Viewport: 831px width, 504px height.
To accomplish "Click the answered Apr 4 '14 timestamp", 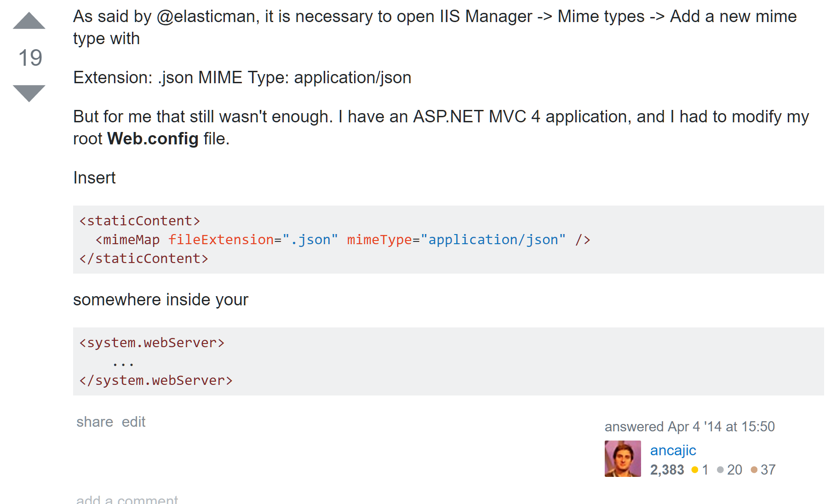I will pos(689,427).
